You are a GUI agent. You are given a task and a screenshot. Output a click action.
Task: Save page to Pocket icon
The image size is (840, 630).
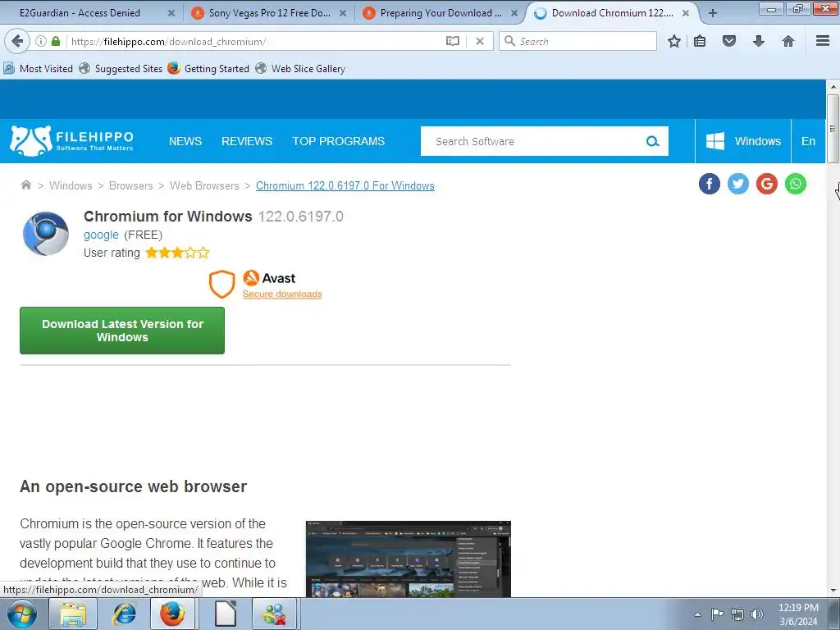tap(729, 41)
